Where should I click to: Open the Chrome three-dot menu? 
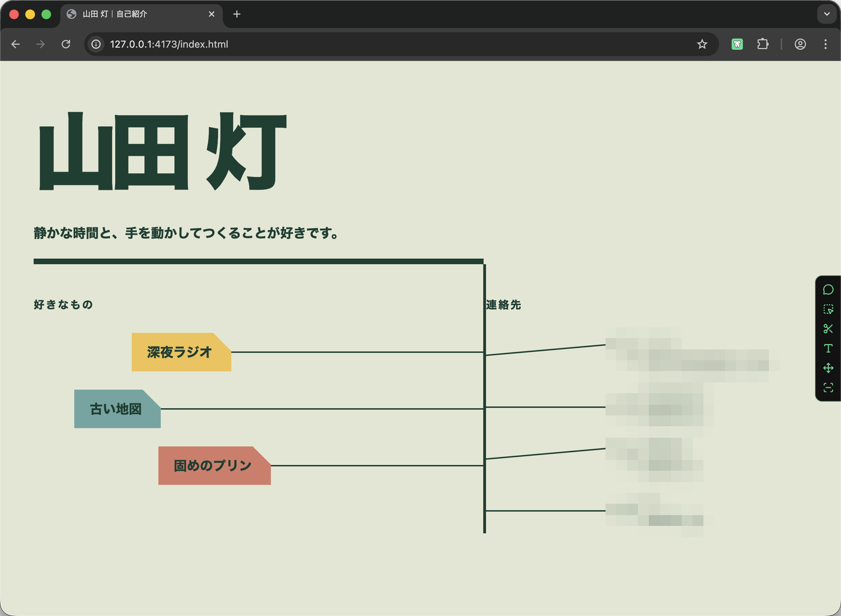(x=825, y=44)
